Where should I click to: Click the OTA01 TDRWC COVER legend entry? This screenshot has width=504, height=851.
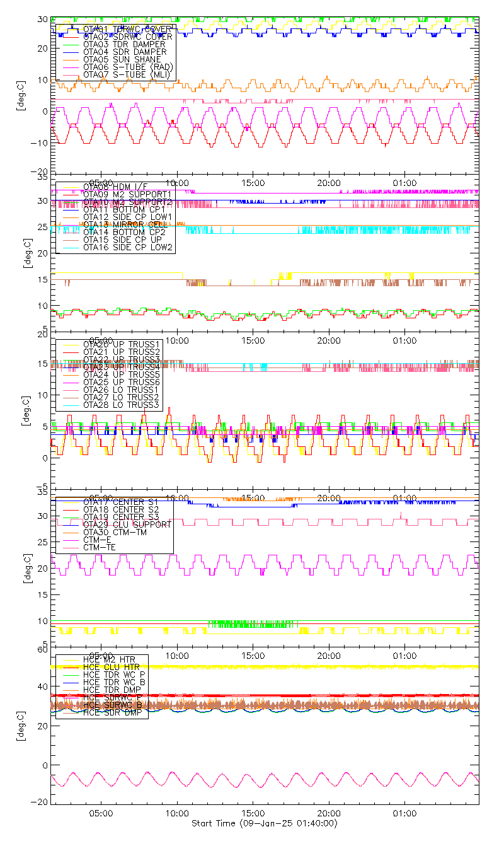(128, 29)
